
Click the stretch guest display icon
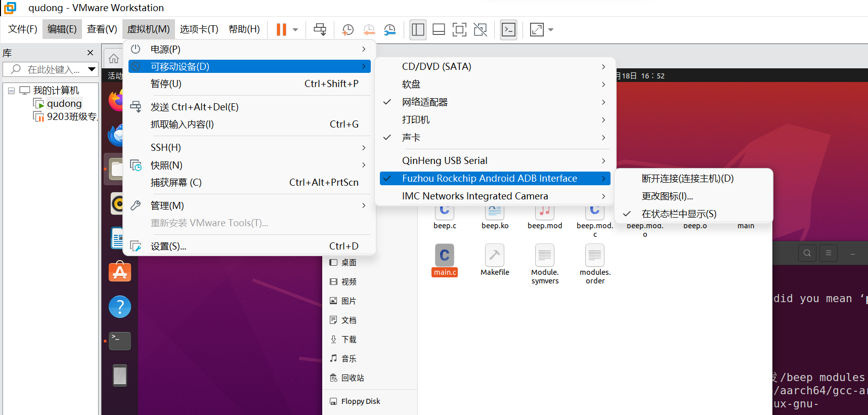[x=537, y=30]
